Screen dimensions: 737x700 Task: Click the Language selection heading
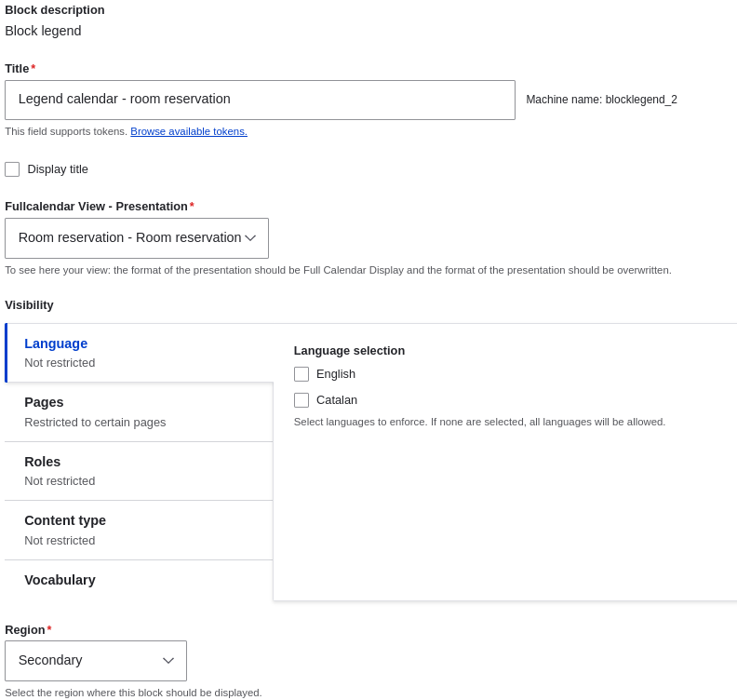coord(349,351)
